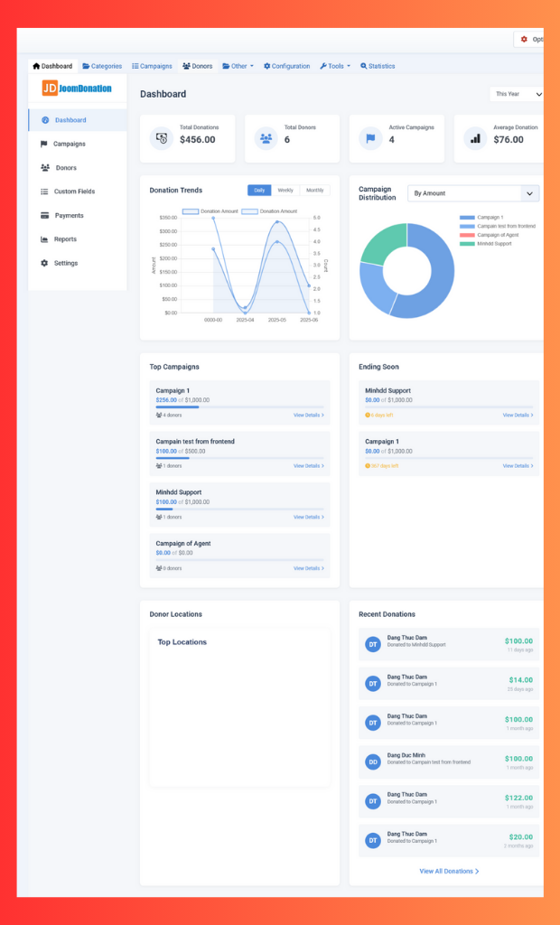The image size is (560, 925).
Task: Click the Reports chart icon in sidebar
Action: click(x=44, y=239)
